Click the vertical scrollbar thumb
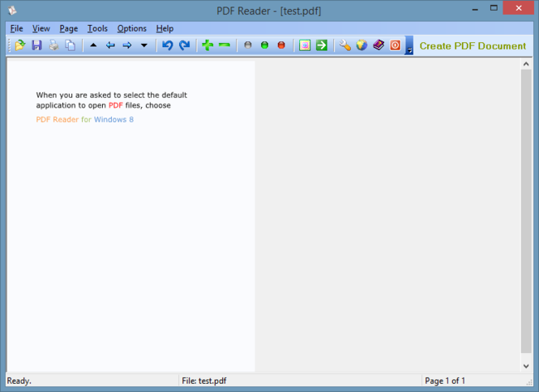539x392 pixels. click(x=526, y=211)
